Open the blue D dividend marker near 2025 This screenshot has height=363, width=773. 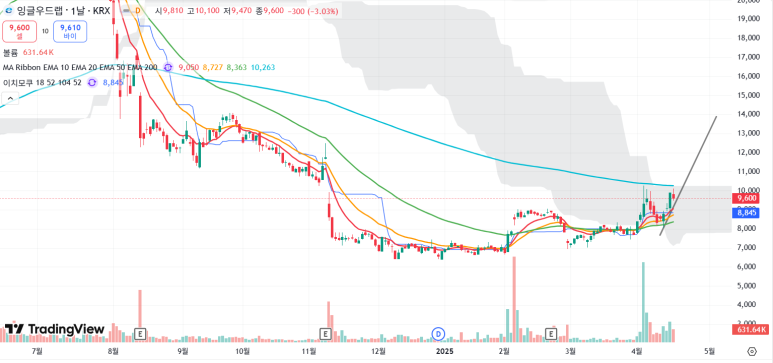pyautogui.click(x=438, y=334)
